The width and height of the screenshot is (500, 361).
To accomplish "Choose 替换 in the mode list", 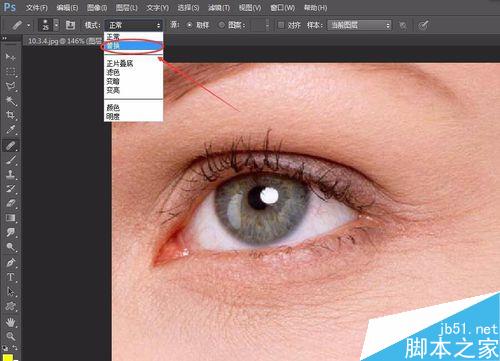I will 133,46.
